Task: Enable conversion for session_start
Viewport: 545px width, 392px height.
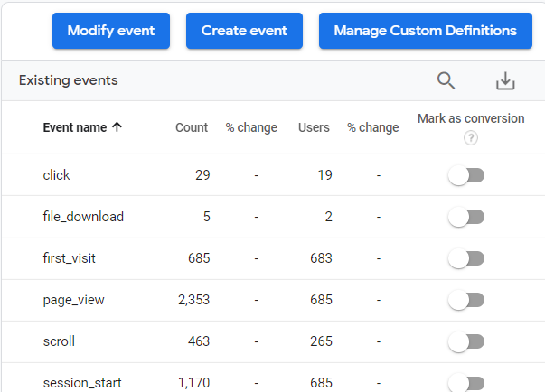Action: click(466, 383)
